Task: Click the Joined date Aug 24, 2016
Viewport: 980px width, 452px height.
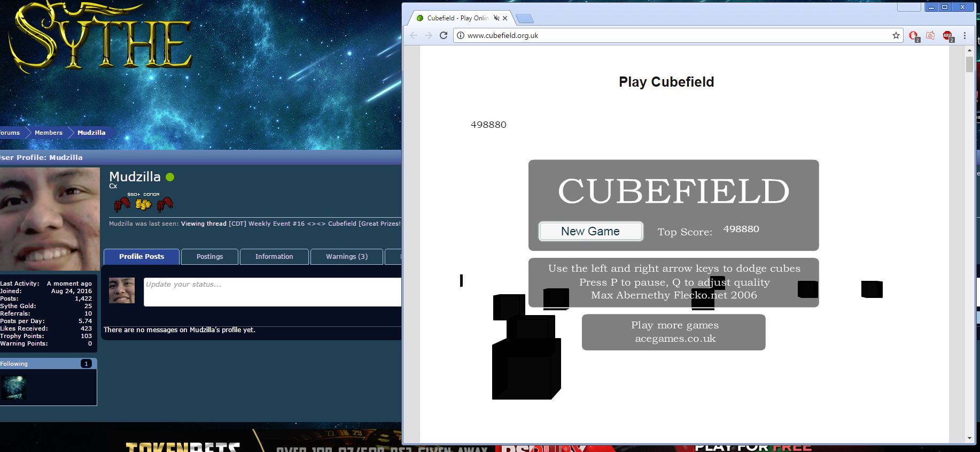Action: [x=72, y=291]
